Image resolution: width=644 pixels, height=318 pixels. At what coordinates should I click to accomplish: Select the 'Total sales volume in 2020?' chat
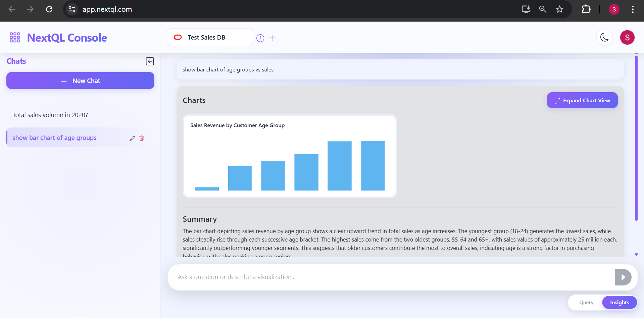coord(50,115)
